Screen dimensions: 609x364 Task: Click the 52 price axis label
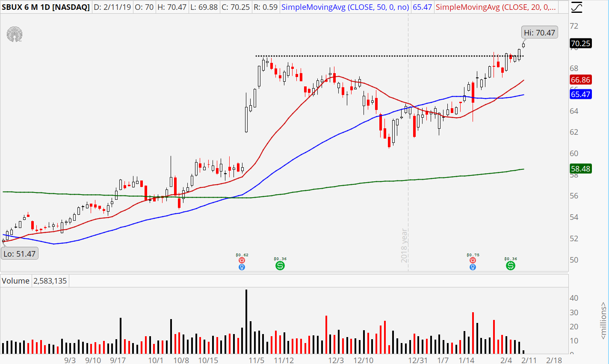(x=574, y=239)
